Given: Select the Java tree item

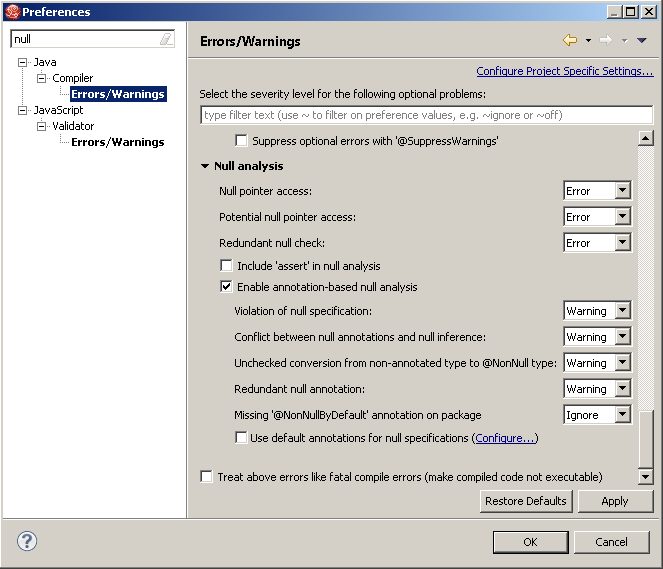Looking at the screenshot, I should [x=45, y=62].
